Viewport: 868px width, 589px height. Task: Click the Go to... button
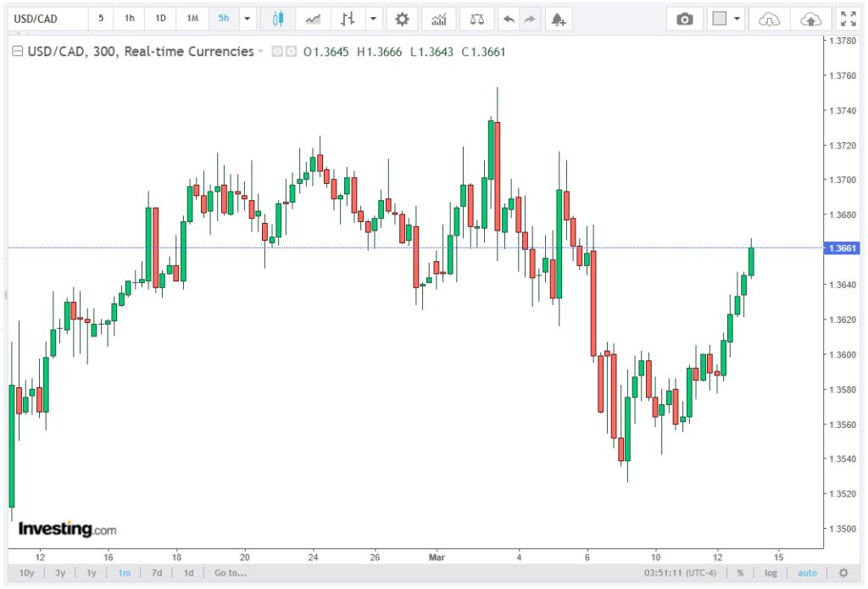coord(230,573)
